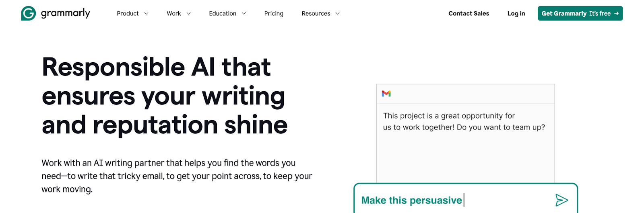Screen dimensions: 644x213
Task: Open the Work menu
Action: point(174,14)
